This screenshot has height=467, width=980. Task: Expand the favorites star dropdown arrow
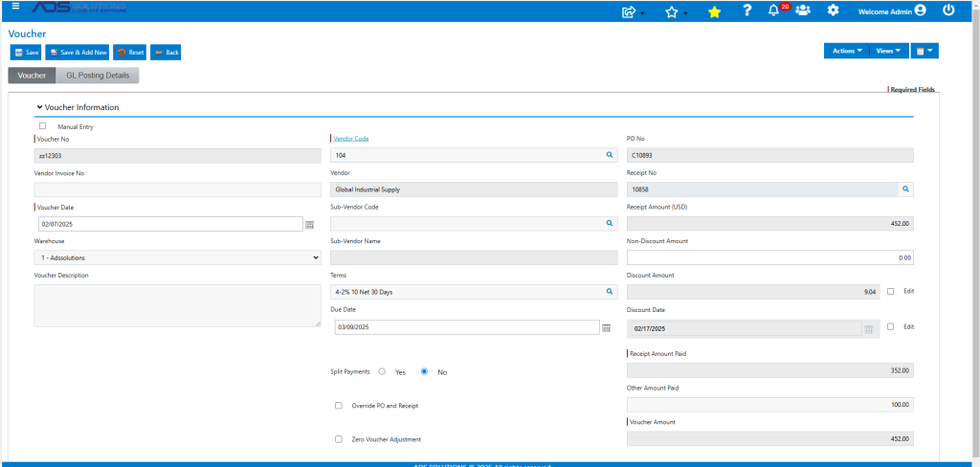(x=685, y=13)
